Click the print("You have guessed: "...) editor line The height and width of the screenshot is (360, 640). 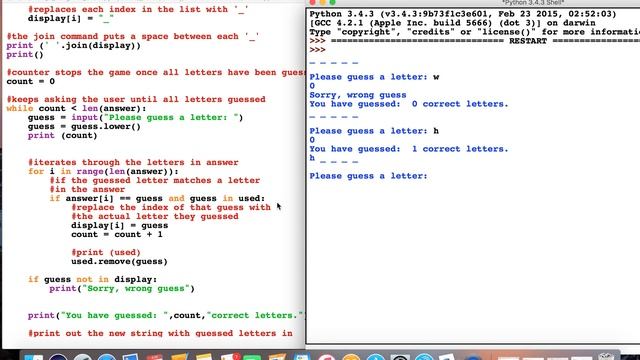[x=166, y=315]
